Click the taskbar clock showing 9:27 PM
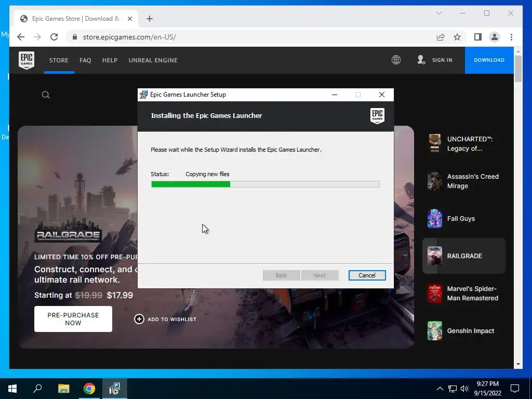The width and height of the screenshot is (532, 399). coord(487,384)
